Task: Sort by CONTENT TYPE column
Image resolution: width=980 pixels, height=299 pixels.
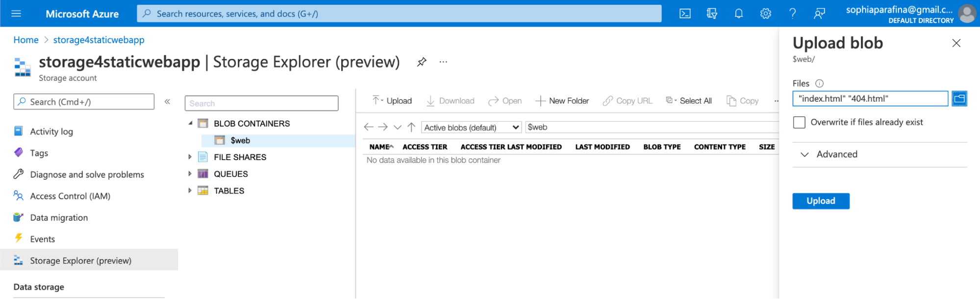Action: pyautogui.click(x=720, y=147)
